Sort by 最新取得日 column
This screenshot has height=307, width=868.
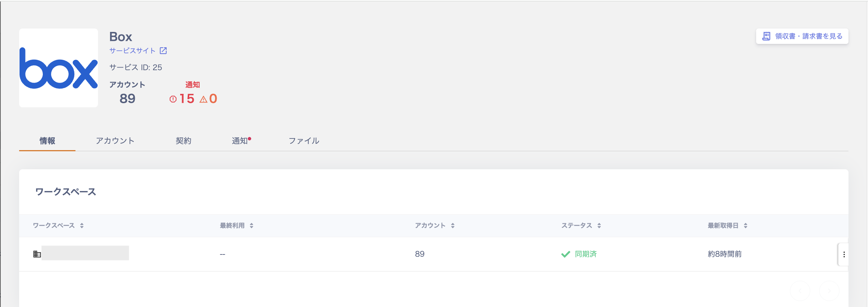point(745,226)
